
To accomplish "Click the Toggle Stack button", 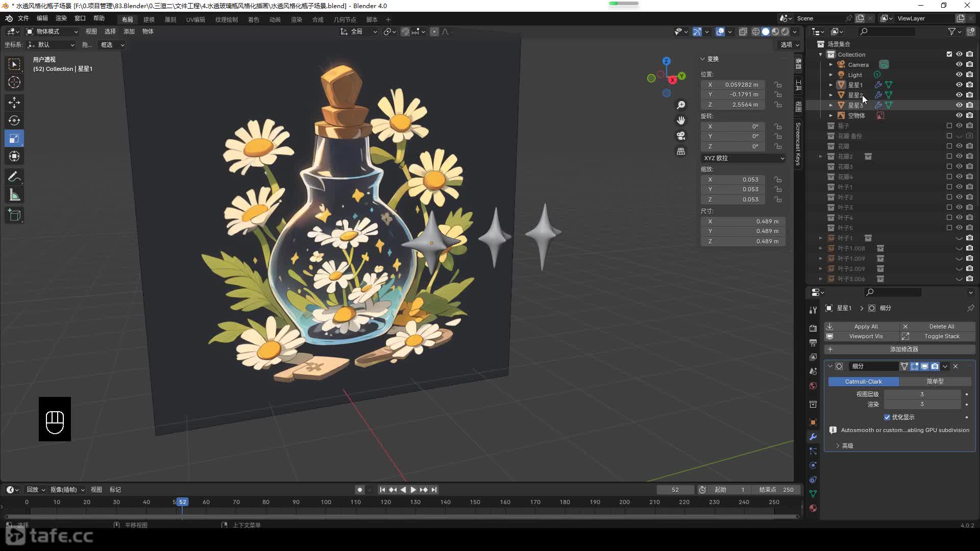I will [938, 337].
